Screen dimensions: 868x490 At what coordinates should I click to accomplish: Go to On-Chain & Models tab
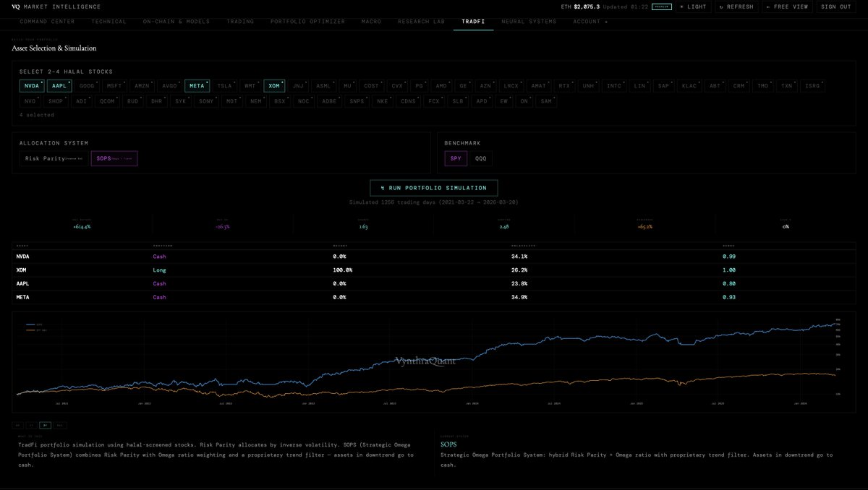[176, 22]
